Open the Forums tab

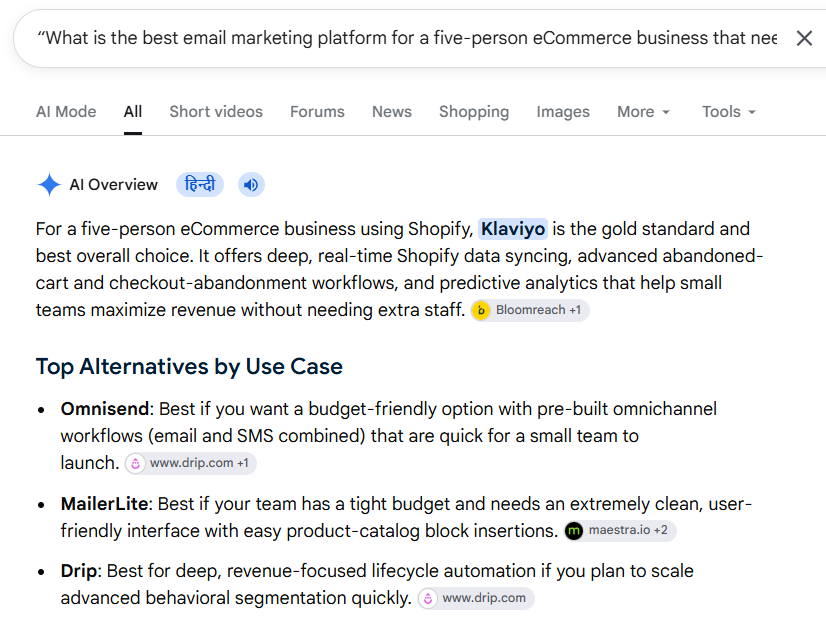tap(317, 112)
